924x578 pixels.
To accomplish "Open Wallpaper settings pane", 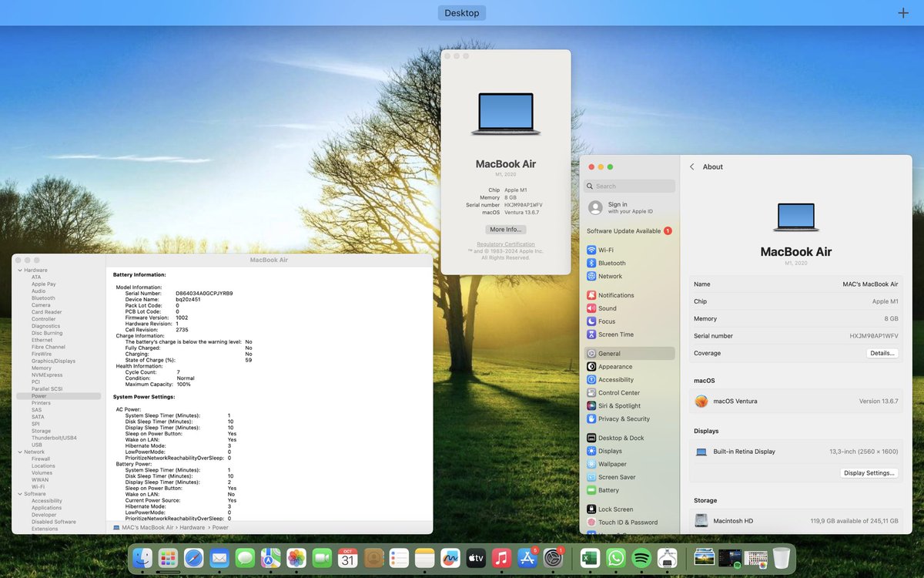I will point(629,464).
